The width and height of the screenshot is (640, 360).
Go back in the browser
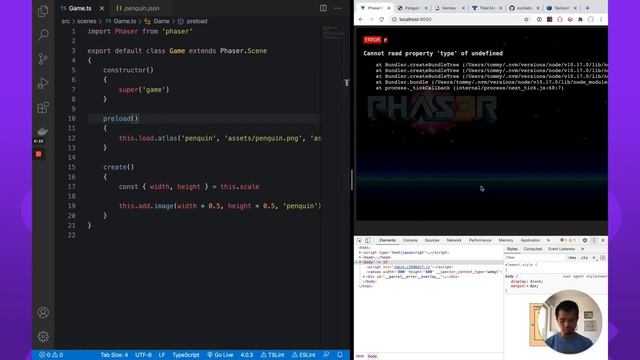pyautogui.click(x=361, y=20)
